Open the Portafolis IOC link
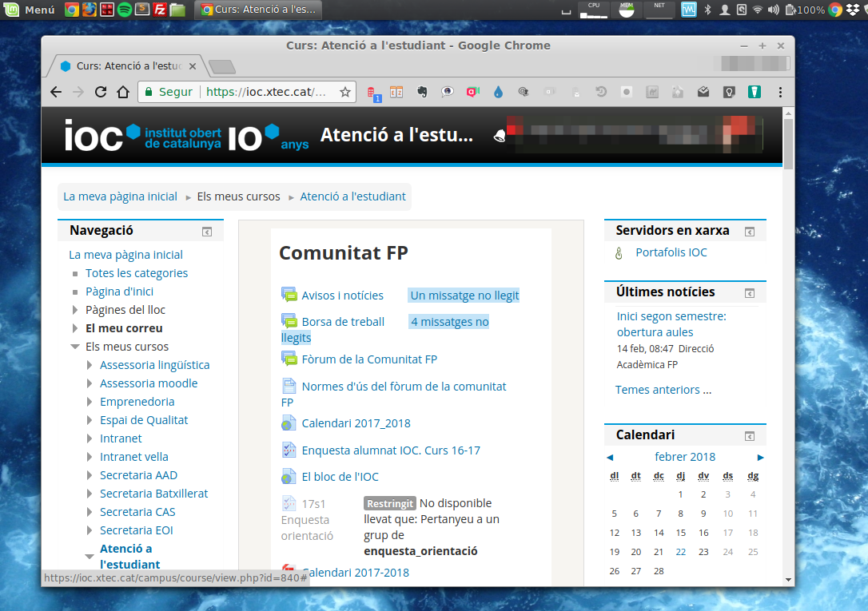Viewport: 868px width, 611px height. point(671,252)
